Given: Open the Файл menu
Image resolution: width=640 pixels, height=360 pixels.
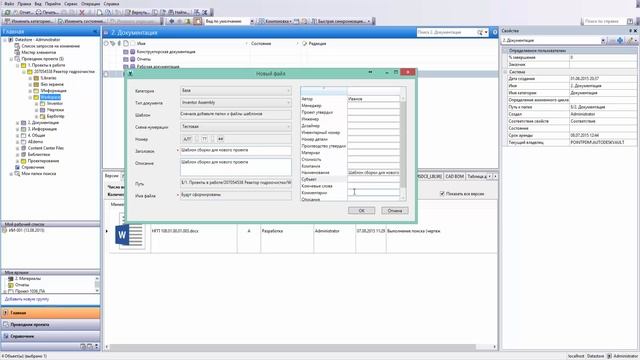Looking at the screenshot, I should (9, 4).
